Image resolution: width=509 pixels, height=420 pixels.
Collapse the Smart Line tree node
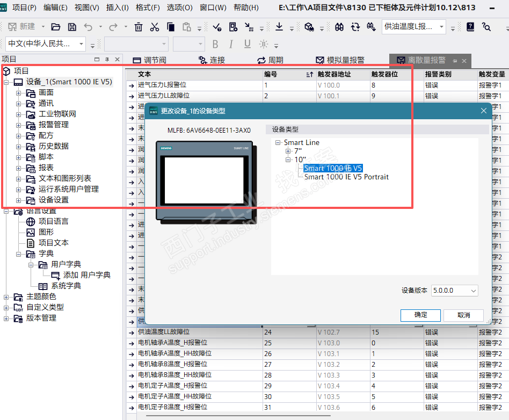(278, 142)
